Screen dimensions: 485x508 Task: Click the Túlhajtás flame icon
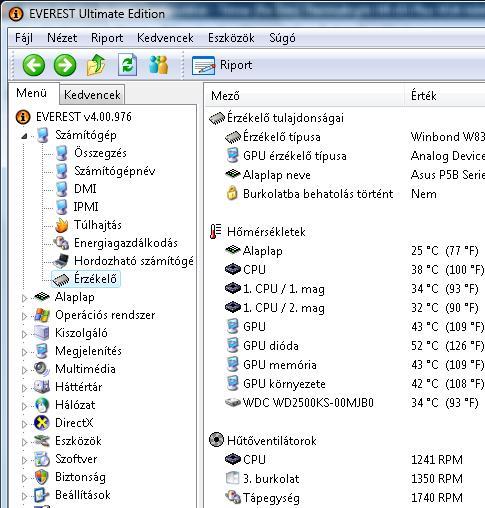point(61,225)
